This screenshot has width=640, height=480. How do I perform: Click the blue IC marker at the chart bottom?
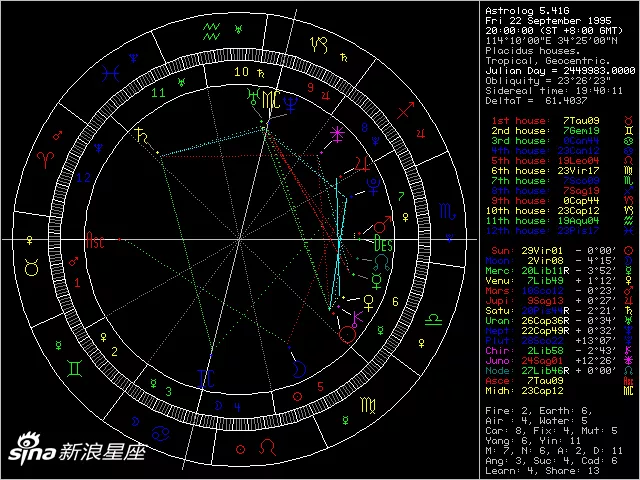(206, 379)
